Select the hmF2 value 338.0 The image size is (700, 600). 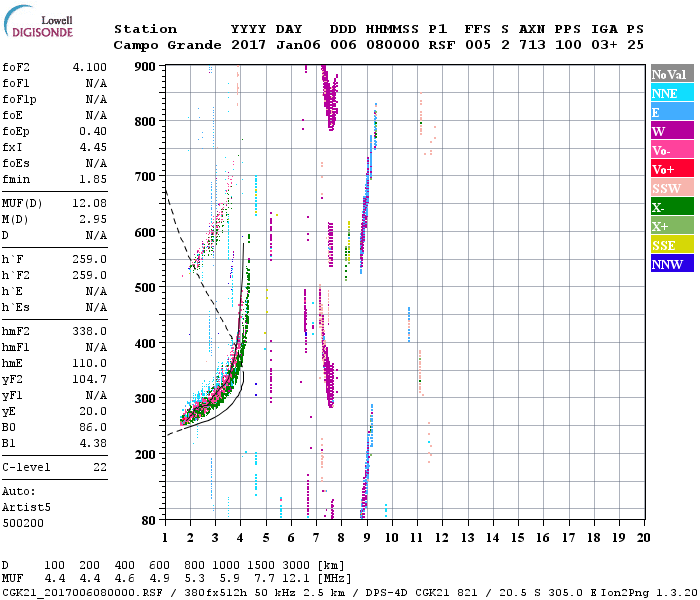tap(91, 331)
